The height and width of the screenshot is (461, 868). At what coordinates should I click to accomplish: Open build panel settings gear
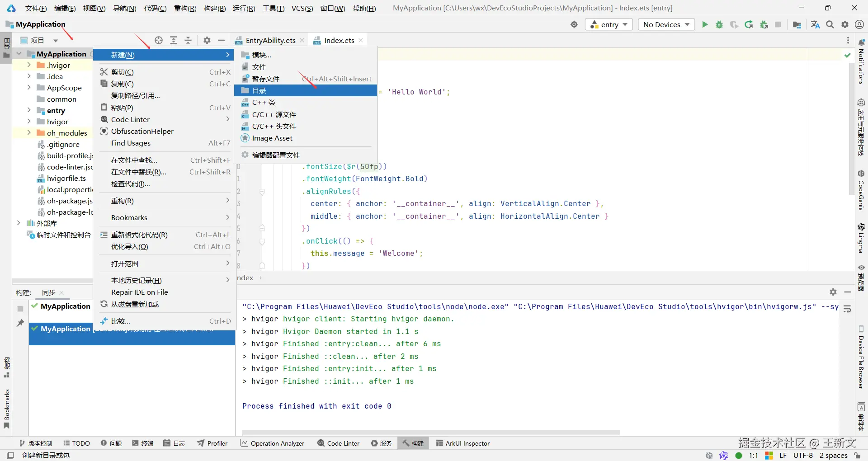[833, 292]
